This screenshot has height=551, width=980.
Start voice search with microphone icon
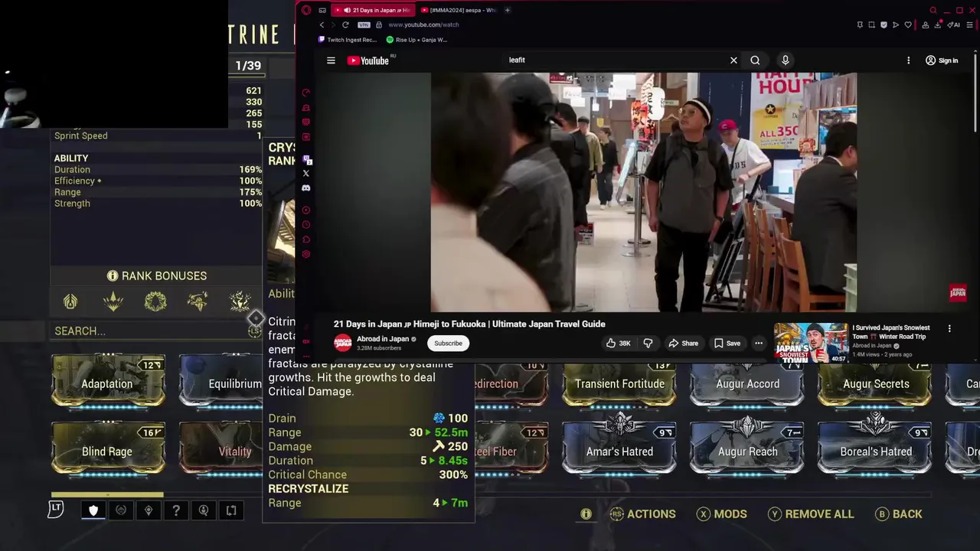point(785,60)
